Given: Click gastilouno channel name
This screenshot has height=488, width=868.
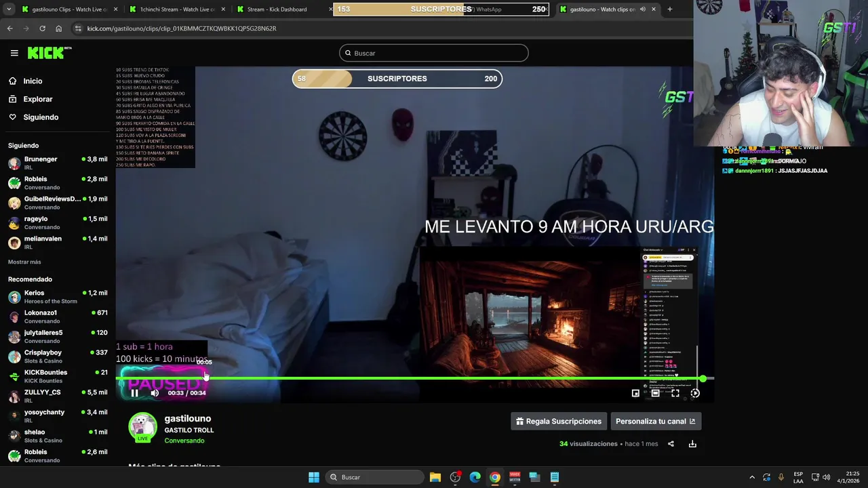Looking at the screenshot, I should (188, 419).
